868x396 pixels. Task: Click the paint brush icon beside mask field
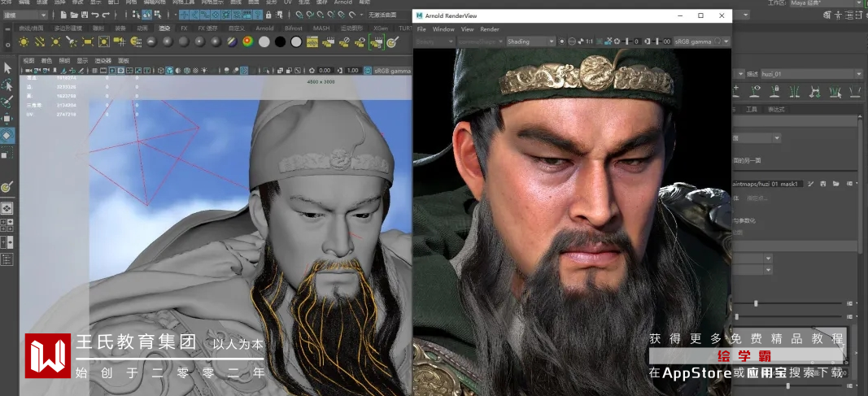click(812, 184)
